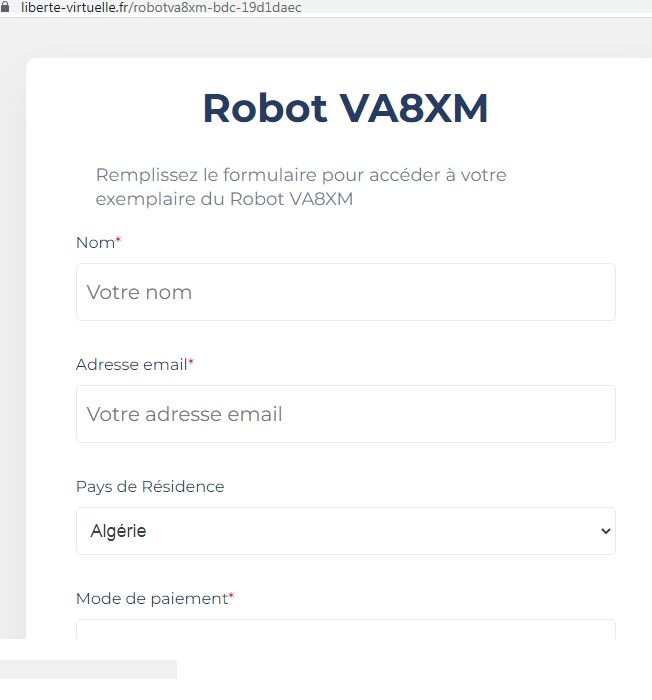The height and width of the screenshot is (700, 652).
Task: Click the Pays de Résidence label
Action: pyautogui.click(x=150, y=486)
